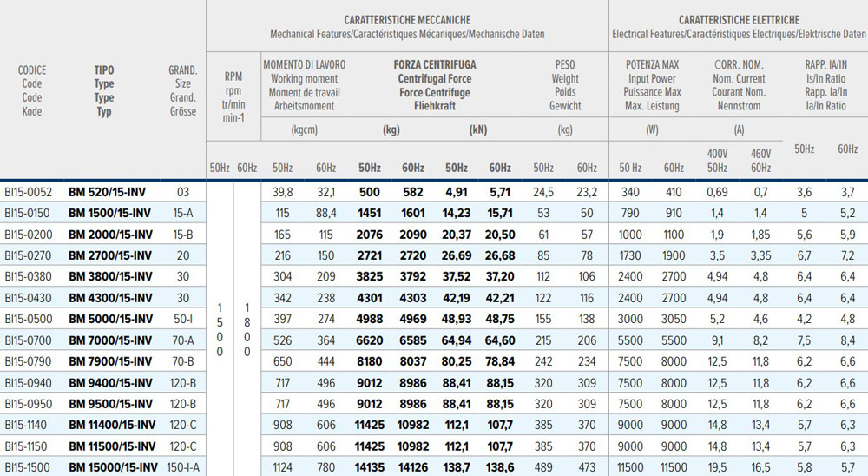This screenshot has height=476, width=868.
Task: Click 60Hz kN value 26,68
Action: click(500, 255)
